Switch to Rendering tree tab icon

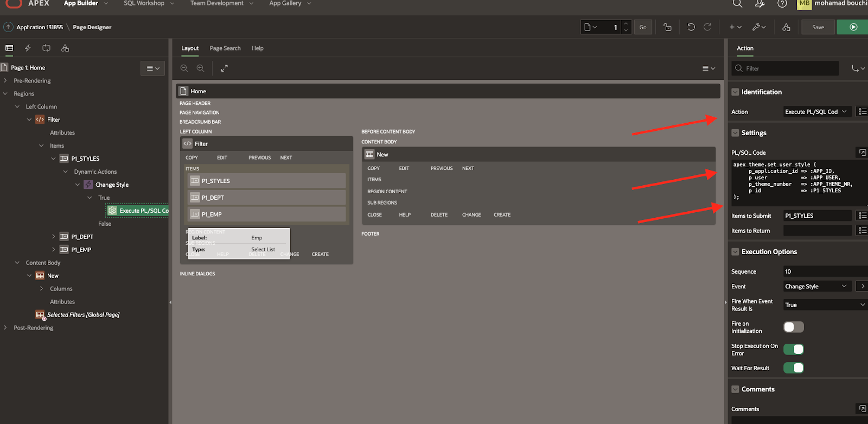[9, 48]
